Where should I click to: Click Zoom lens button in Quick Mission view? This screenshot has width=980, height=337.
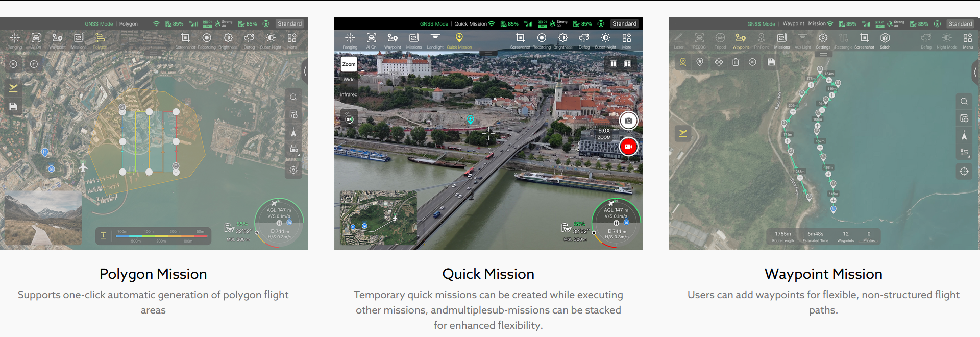tap(349, 64)
